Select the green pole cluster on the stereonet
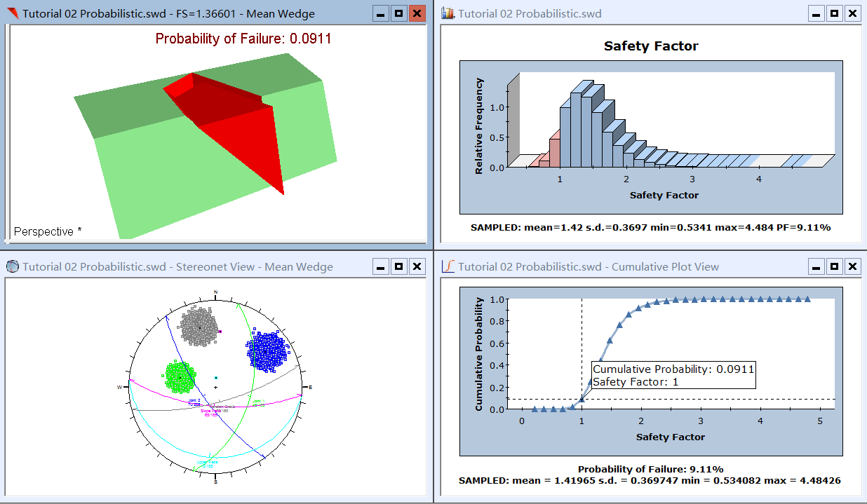The width and height of the screenshot is (867, 504). (x=180, y=377)
